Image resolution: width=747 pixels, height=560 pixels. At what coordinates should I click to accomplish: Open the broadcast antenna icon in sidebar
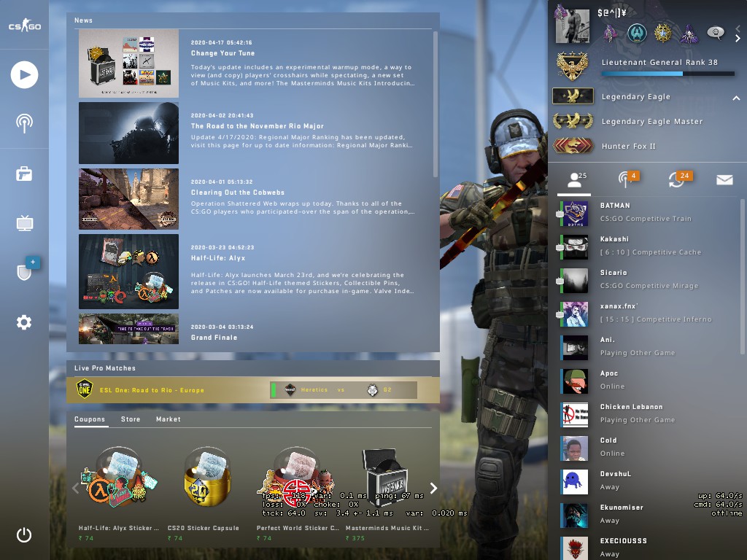tap(24, 122)
